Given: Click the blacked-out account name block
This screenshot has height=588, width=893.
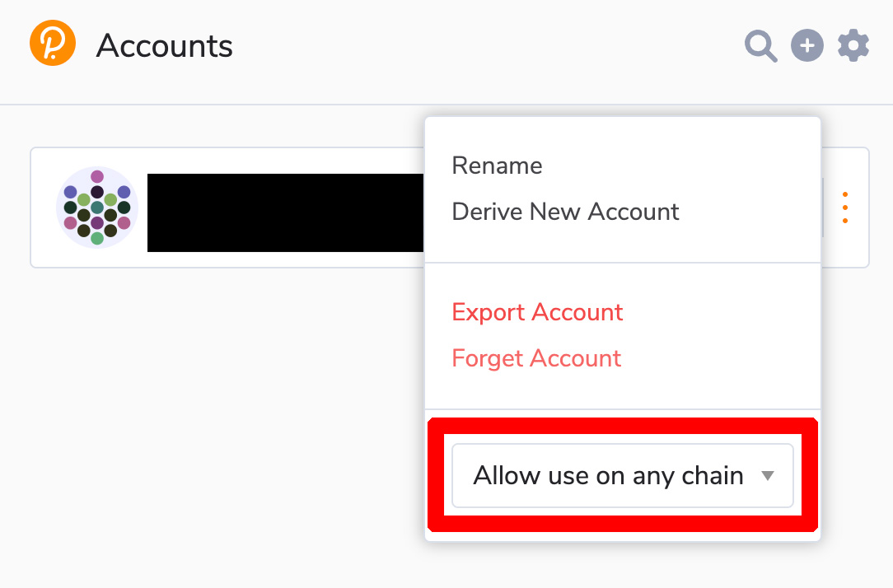Looking at the screenshot, I should 285,213.
